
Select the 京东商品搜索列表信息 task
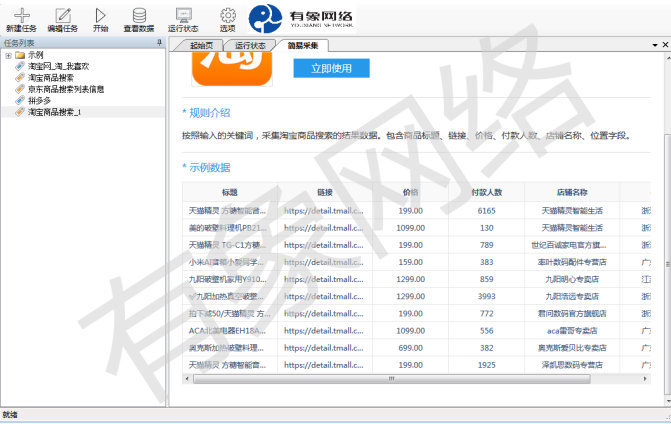66,89
